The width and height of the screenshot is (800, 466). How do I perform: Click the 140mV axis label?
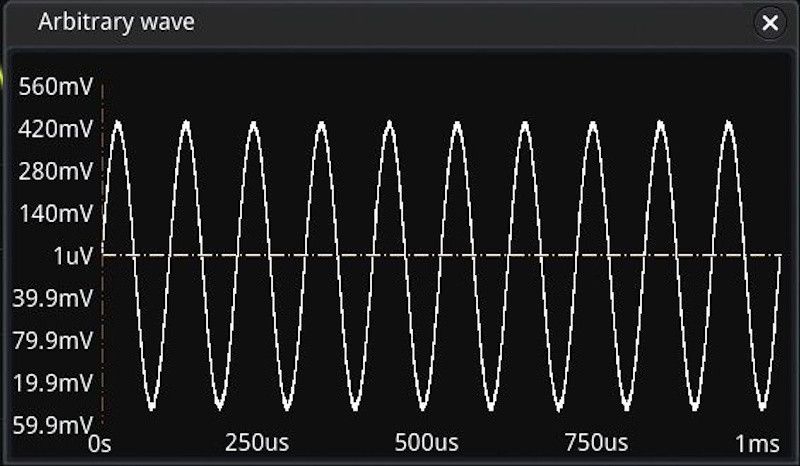[x=55, y=213]
